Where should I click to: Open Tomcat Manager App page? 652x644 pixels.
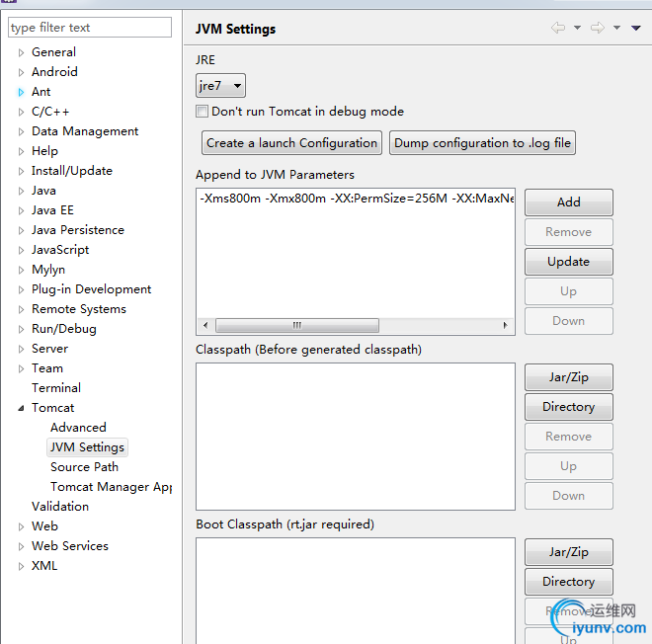click(x=111, y=487)
